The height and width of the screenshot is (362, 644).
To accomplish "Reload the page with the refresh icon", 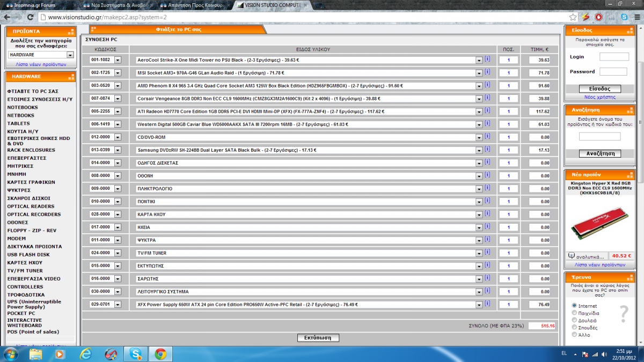I will (31, 17).
